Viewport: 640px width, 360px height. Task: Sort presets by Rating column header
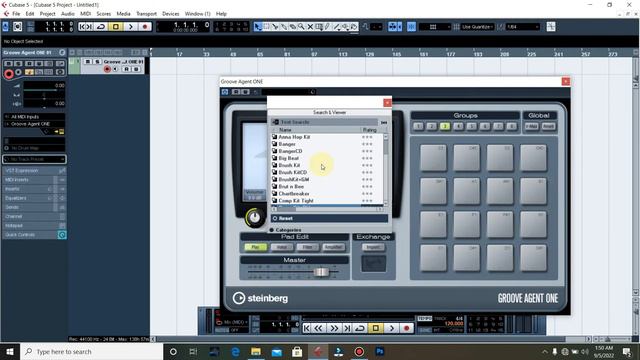tap(370, 130)
